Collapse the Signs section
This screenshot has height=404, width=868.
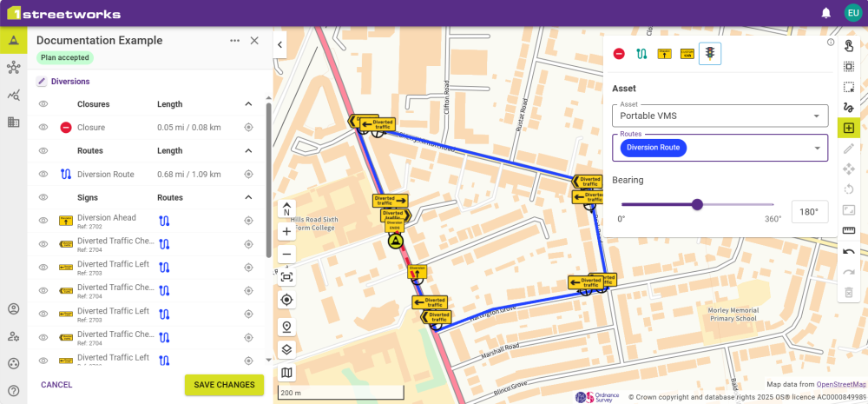(248, 197)
